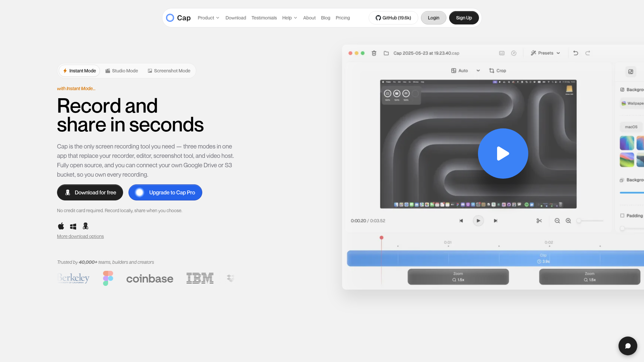The height and width of the screenshot is (362, 644).
Task: Click the scissors split clip icon
Action: [x=539, y=221]
